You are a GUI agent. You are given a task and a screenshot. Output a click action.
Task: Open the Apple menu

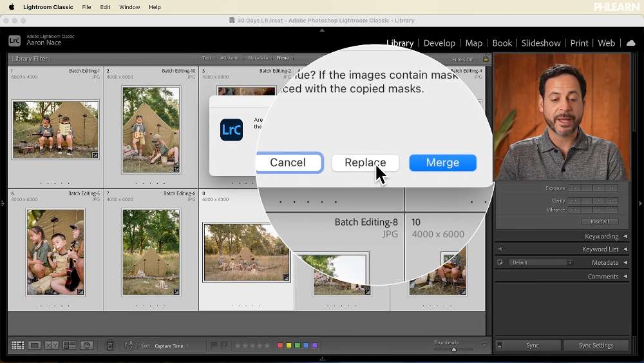pos(12,7)
